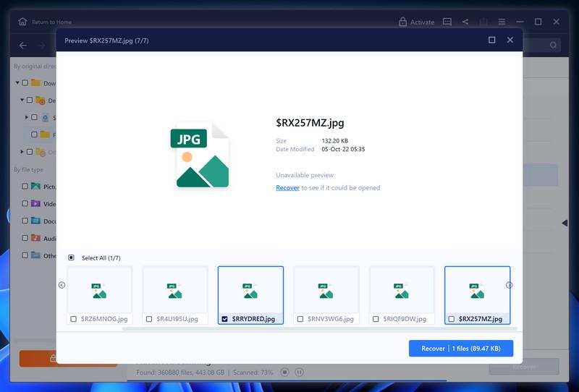
Task: Check the Audio file type checkbox
Action: click(25, 238)
